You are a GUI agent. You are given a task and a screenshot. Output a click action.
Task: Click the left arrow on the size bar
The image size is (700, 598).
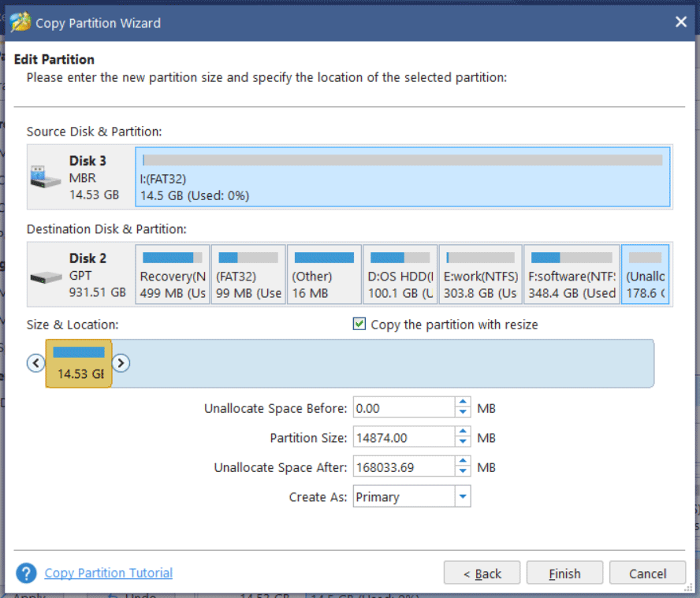click(x=35, y=362)
